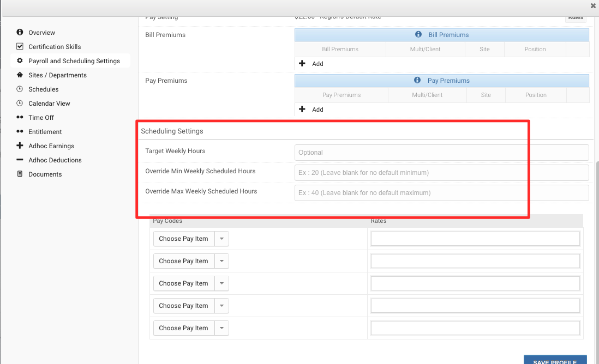Open the Entitlement section
Screen dimensions: 599x364
pos(45,132)
